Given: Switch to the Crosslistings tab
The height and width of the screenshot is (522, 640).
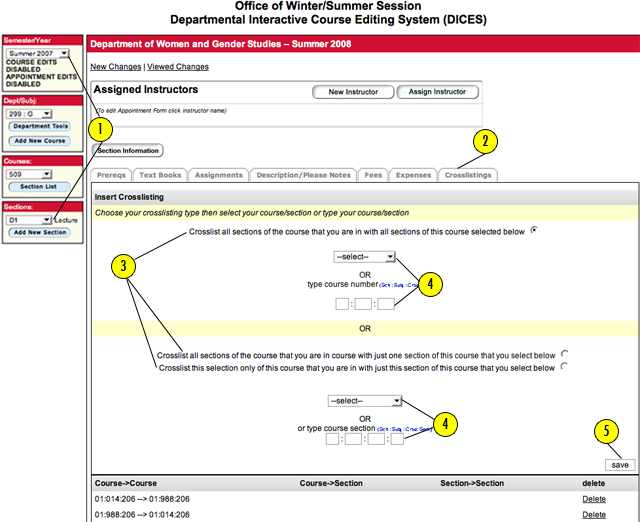Looking at the screenshot, I should coord(468,175).
